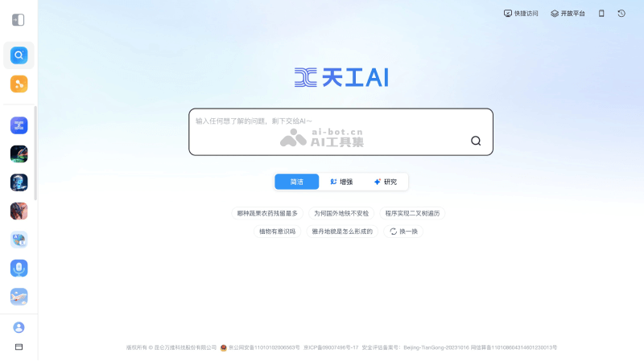Open the blue search icon in sidebar
The width and height of the screenshot is (644, 361).
[x=19, y=55]
